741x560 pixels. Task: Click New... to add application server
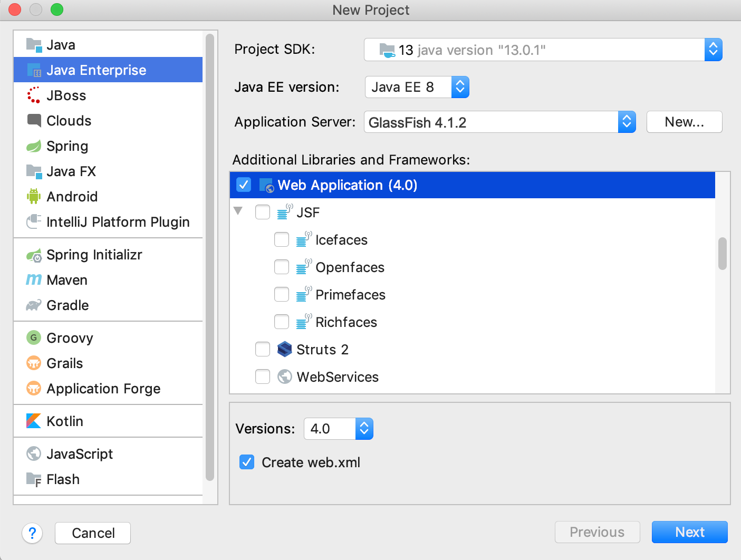[x=685, y=122]
